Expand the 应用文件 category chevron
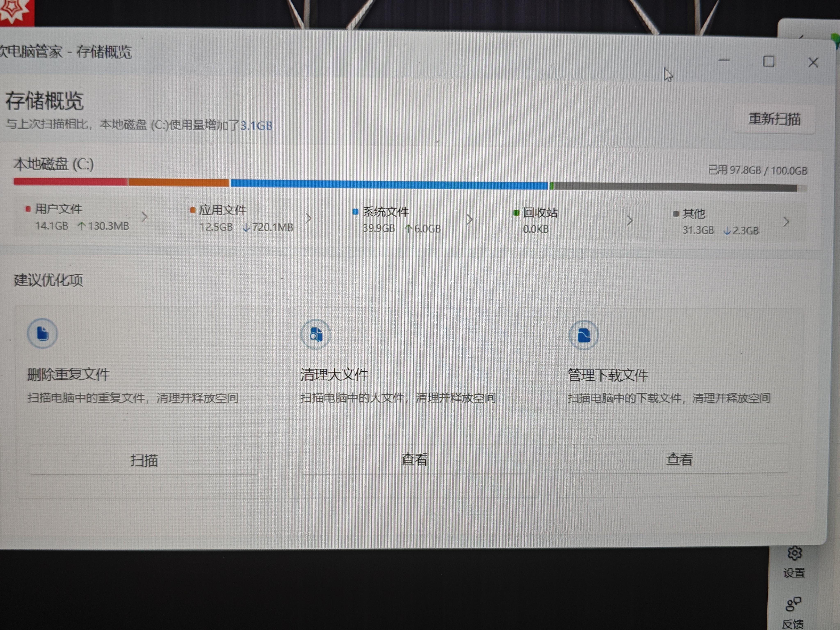Screen dimensions: 840x630 308,218
